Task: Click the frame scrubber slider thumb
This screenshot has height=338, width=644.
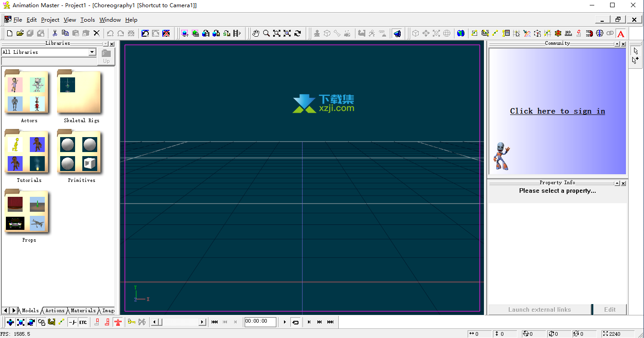Action: (160, 322)
